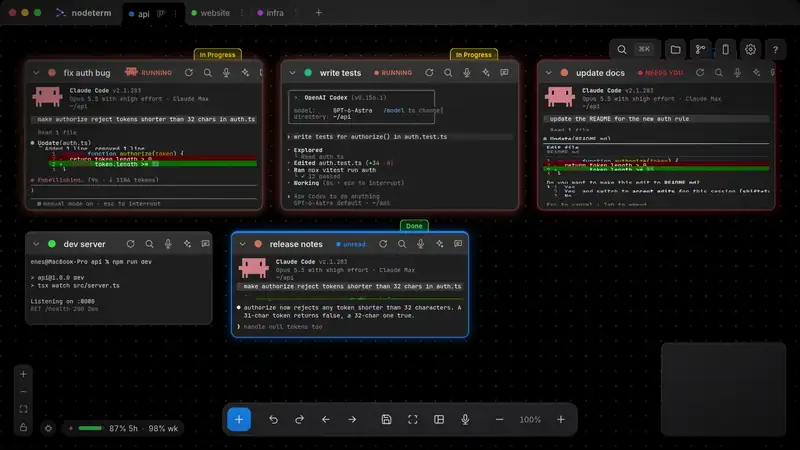Save the canvas layout
Image resolution: width=800 pixels, height=450 pixels.
[386, 419]
